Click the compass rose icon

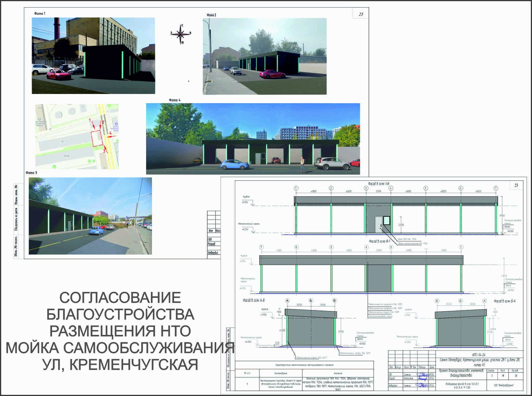click(x=181, y=34)
